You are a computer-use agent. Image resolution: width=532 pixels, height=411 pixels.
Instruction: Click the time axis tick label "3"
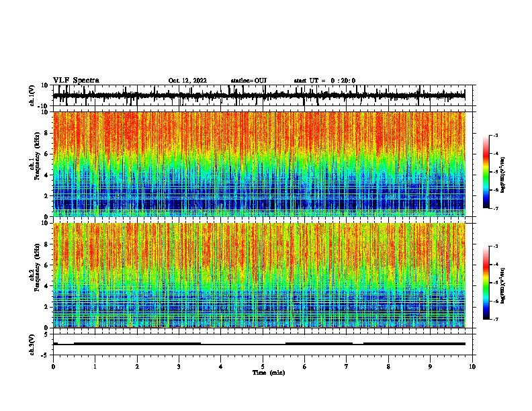179,367
